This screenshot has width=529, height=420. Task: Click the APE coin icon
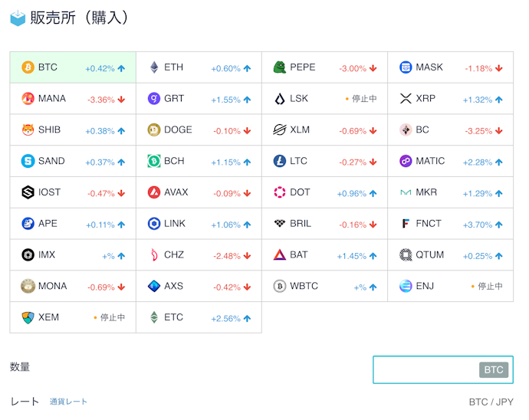coord(28,224)
